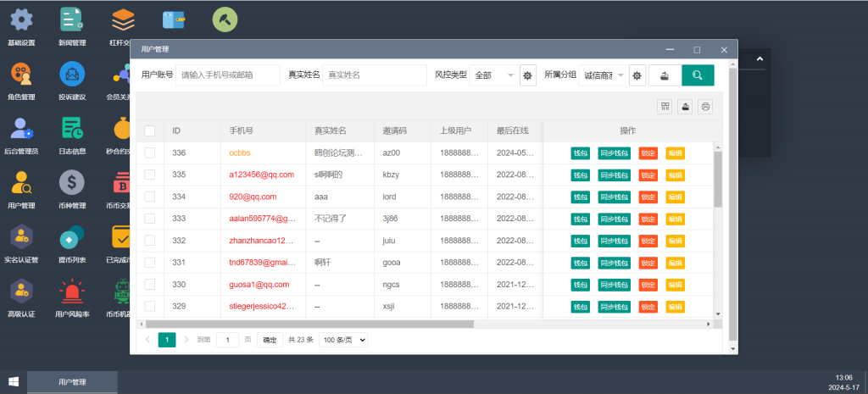Screen dimensions: 868x394
Task: Click the horizontal table scrollbar thumb
Action: click(310, 324)
